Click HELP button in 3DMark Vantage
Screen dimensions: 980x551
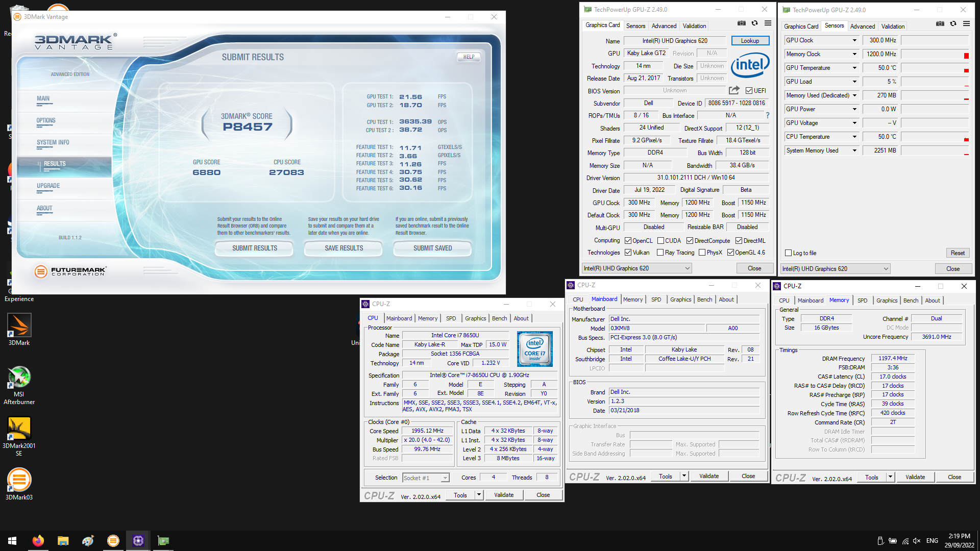[x=469, y=57]
